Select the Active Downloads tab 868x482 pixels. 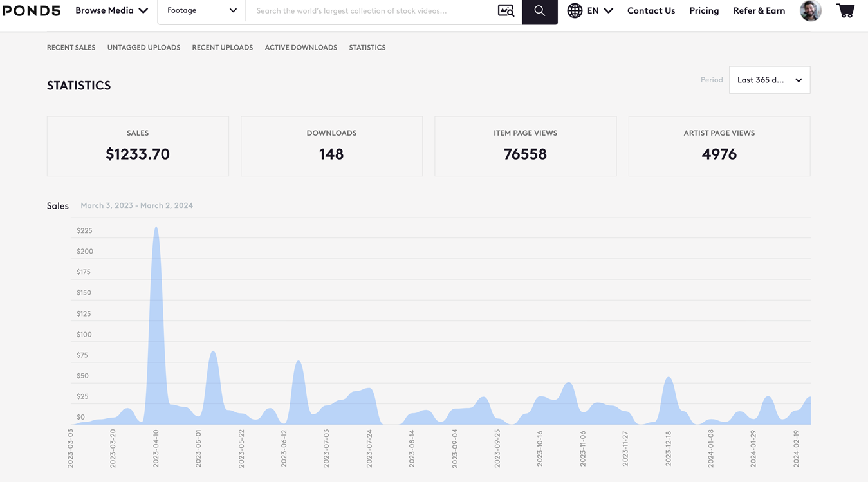(x=300, y=48)
